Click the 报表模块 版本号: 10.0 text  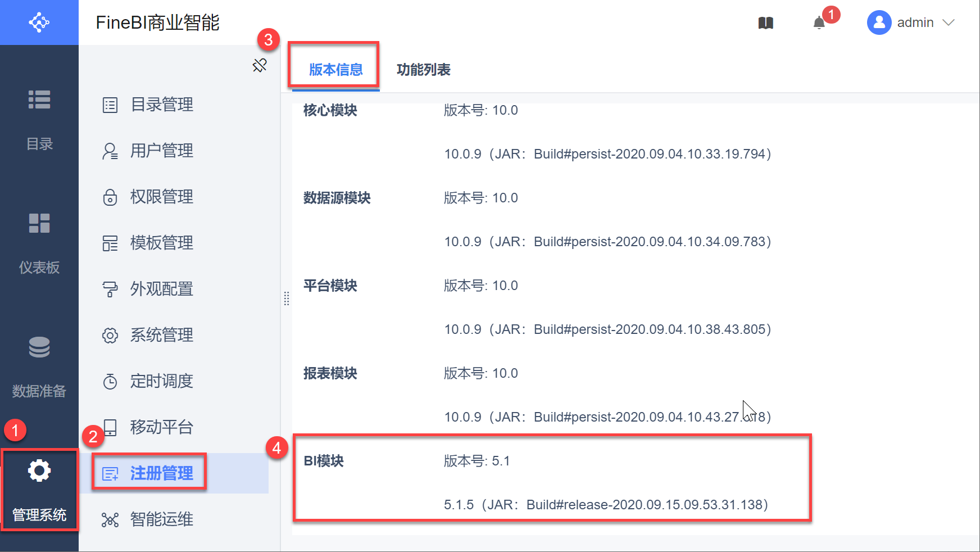(x=481, y=373)
